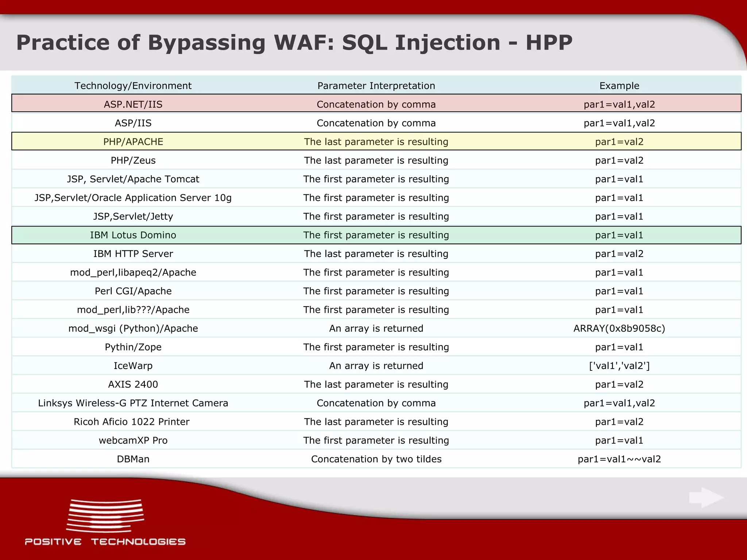Click the par1=val1~~val2 example
747x560 pixels.
tap(619, 459)
